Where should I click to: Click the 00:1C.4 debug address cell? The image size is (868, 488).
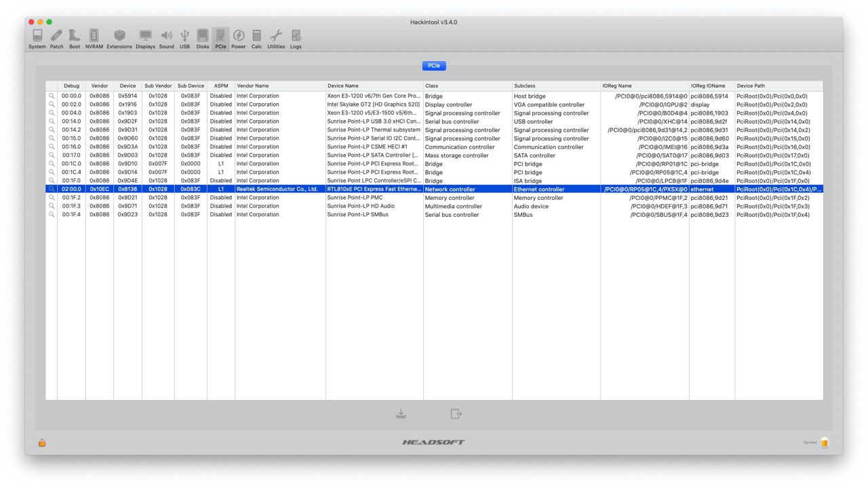coord(71,172)
